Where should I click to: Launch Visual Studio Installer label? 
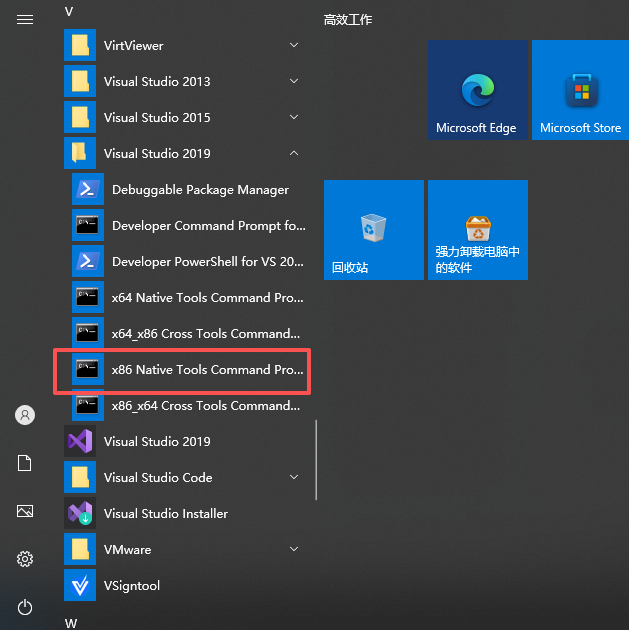(x=166, y=513)
